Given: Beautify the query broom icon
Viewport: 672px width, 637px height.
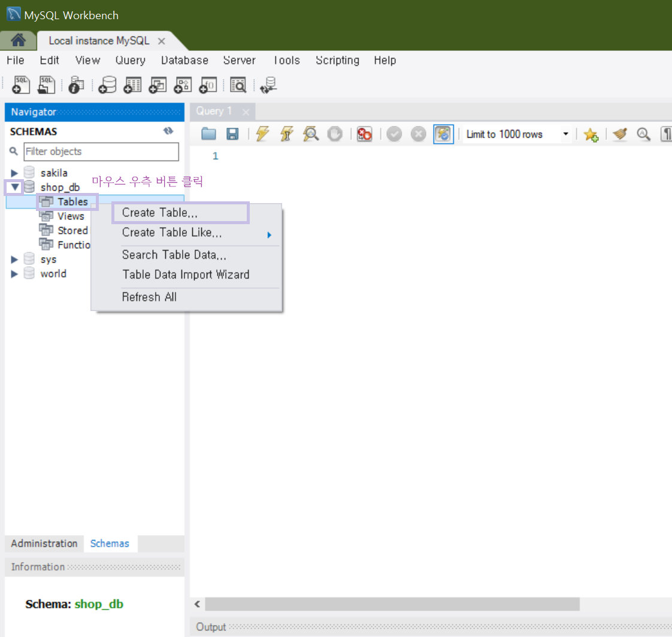Looking at the screenshot, I should tap(620, 134).
